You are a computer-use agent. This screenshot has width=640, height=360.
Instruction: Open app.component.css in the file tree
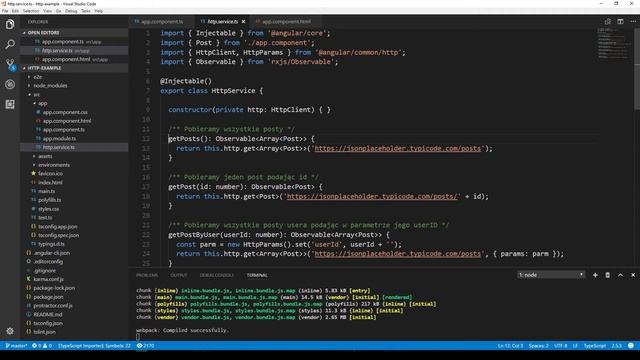pyautogui.click(x=65, y=112)
